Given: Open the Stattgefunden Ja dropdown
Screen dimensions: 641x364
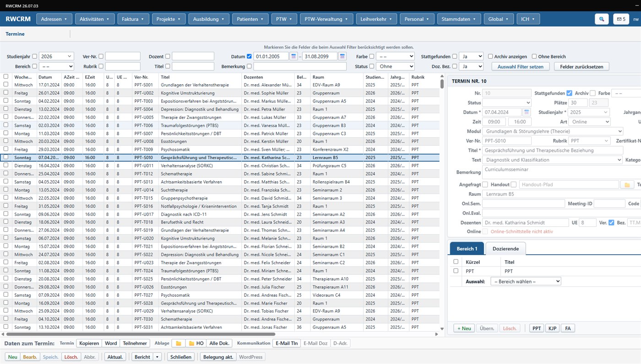Looking at the screenshot, I should [471, 56].
